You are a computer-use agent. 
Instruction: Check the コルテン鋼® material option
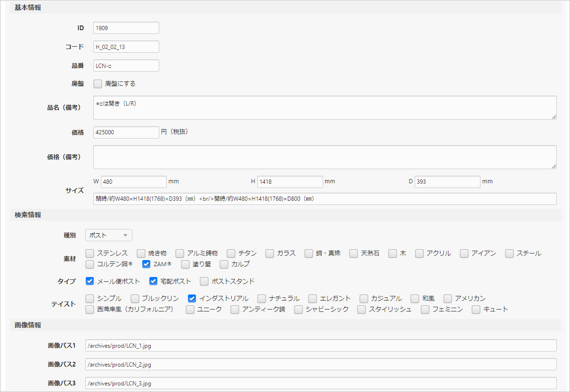tap(90, 264)
